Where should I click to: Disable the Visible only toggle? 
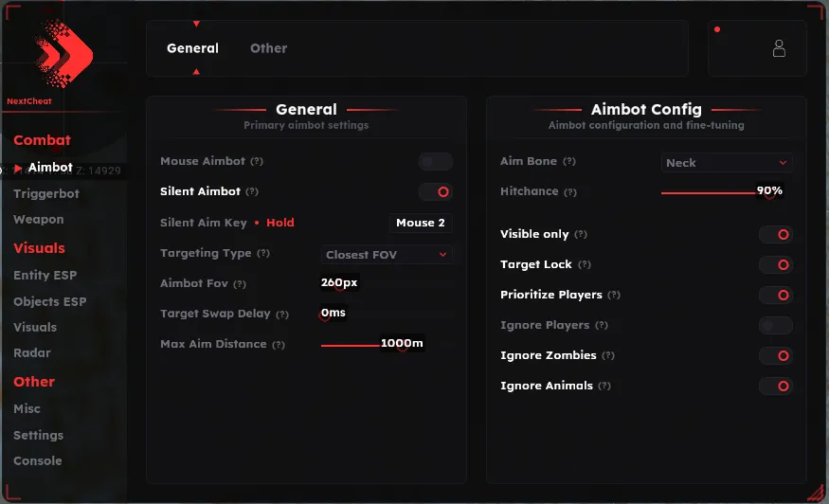(776, 234)
